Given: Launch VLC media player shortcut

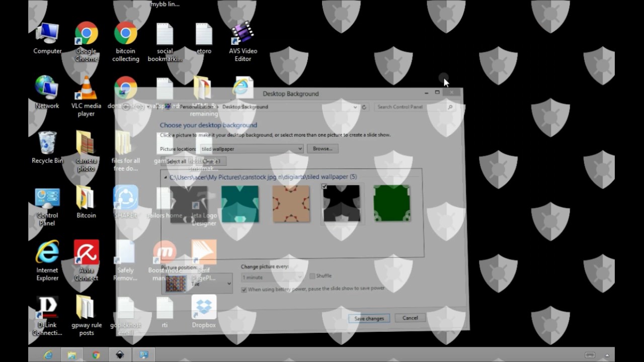Looking at the screenshot, I should click(x=87, y=97).
